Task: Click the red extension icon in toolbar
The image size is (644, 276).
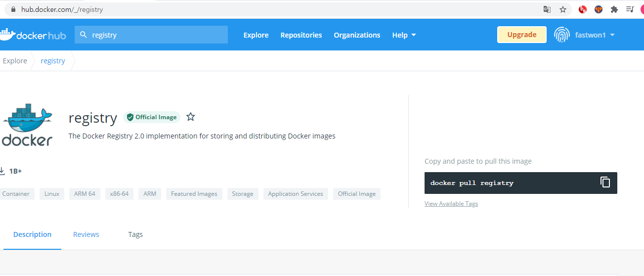Action: pyautogui.click(x=583, y=9)
